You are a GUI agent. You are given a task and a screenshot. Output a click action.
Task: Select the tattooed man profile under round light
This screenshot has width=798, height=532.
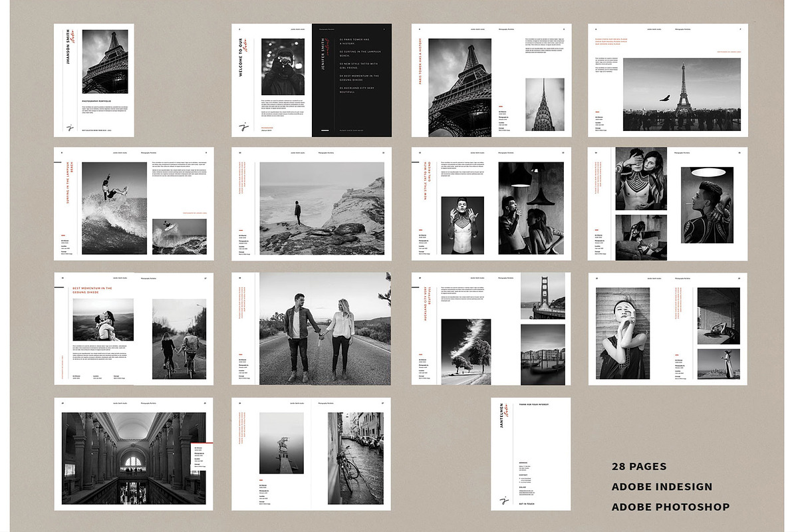click(x=707, y=205)
